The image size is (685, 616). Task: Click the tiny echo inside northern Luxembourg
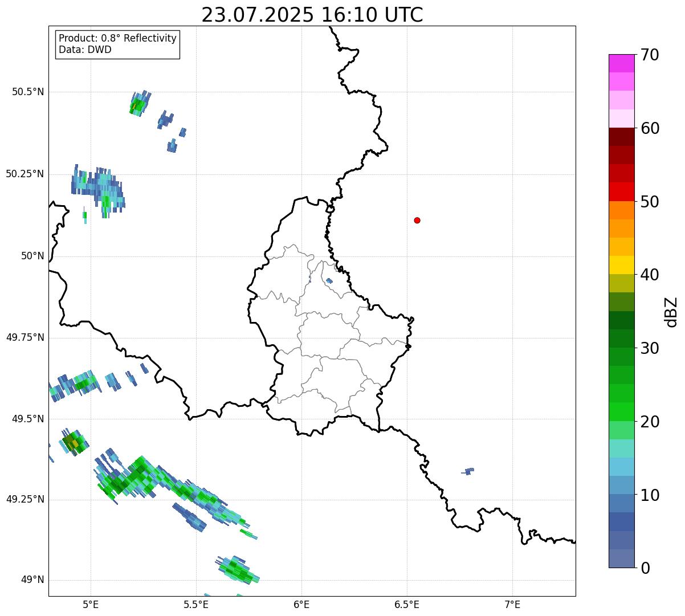tap(329, 280)
